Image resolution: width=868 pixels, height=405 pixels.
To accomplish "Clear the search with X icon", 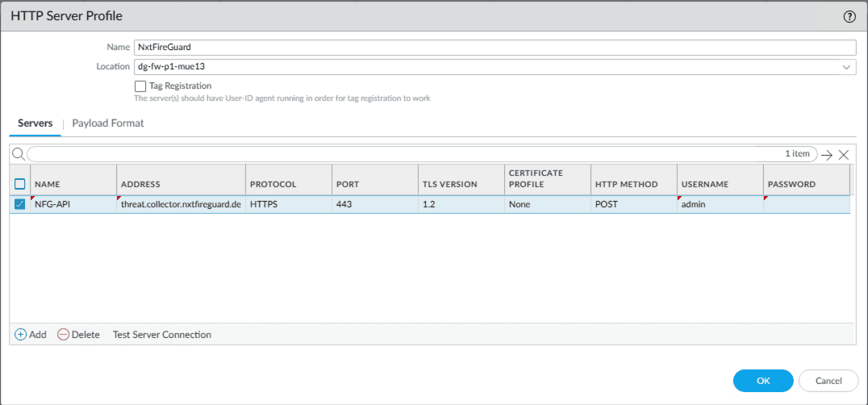I will pyautogui.click(x=844, y=155).
